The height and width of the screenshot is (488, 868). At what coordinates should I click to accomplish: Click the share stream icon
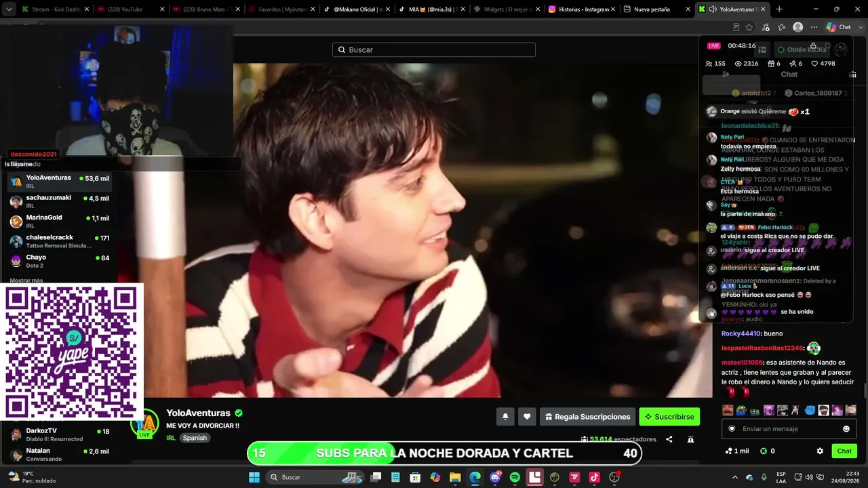[x=669, y=439]
